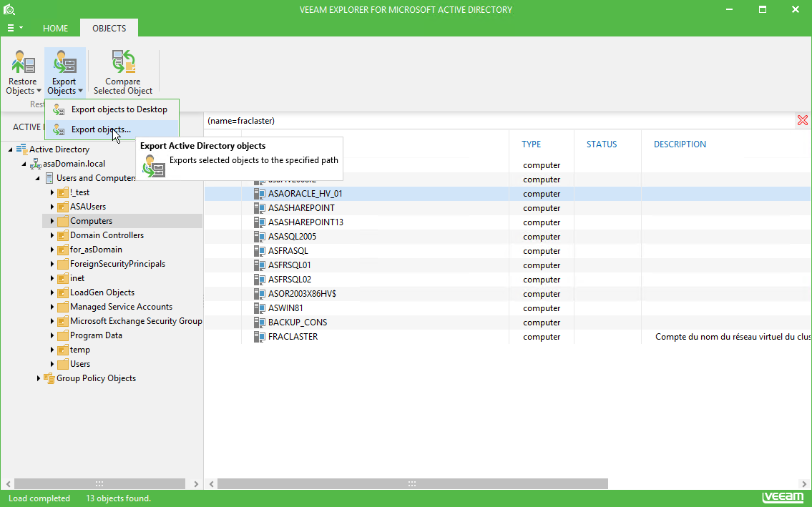Select the BACKUP_CONS row text

pyautogui.click(x=298, y=322)
